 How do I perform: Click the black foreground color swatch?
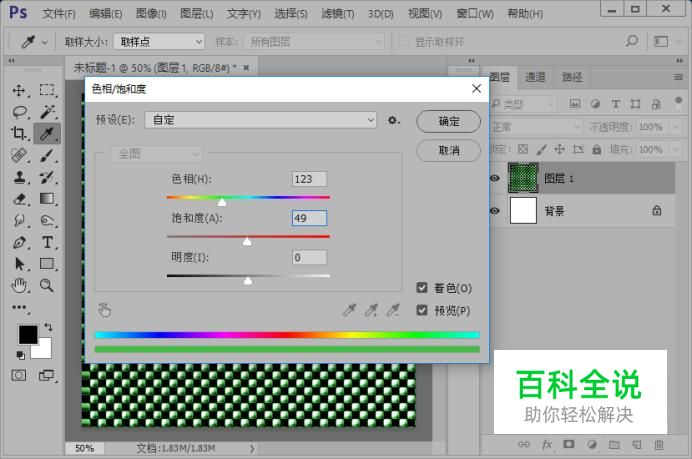coord(27,334)
